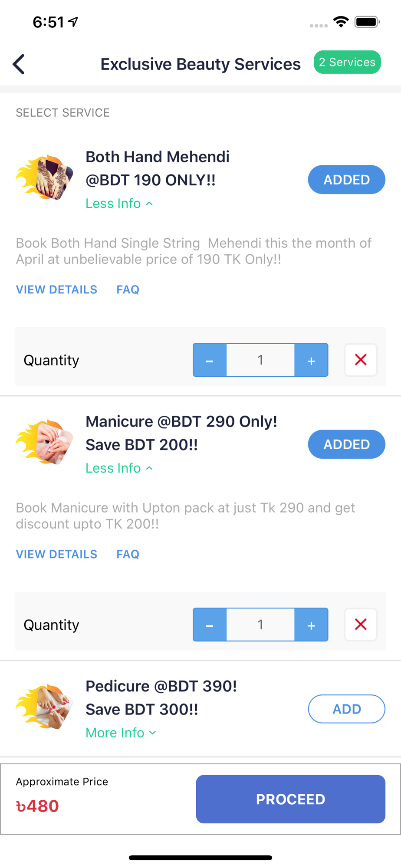Screen dimensions: 401x868
Task: Expand More Info under Pedicure
Action: click(121, 733)
